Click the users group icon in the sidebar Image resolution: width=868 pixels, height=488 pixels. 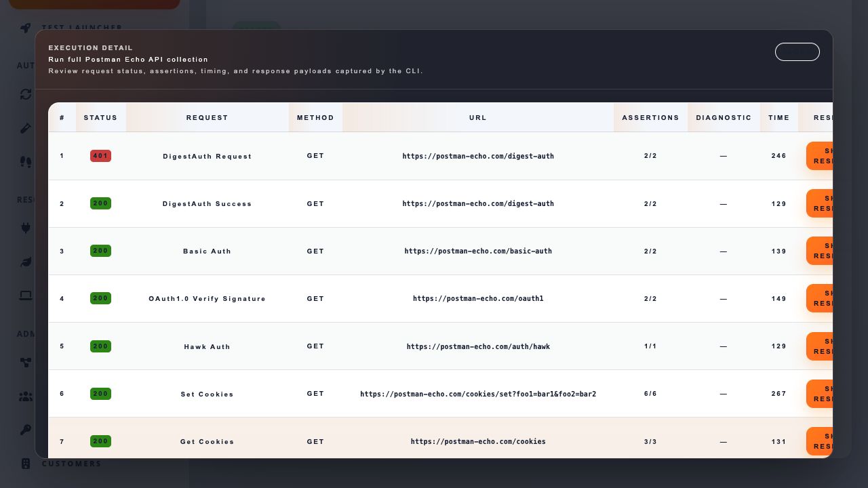tap(26, 396)
